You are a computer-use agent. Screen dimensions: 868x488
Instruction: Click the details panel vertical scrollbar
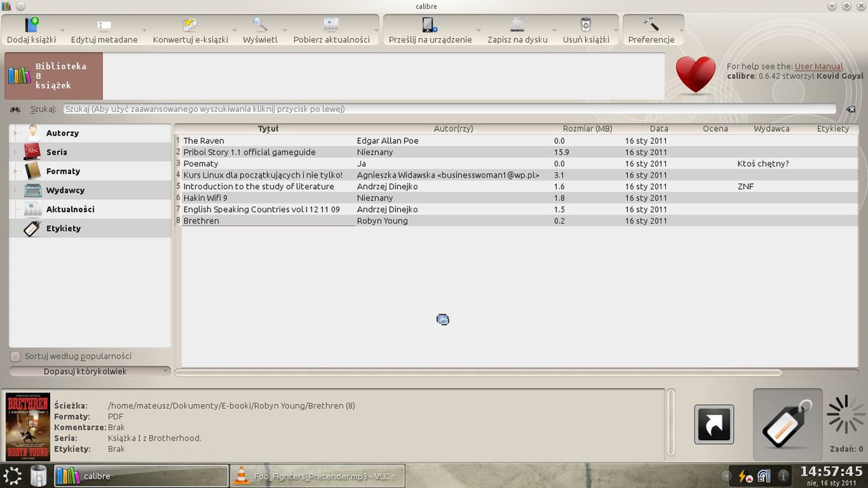(x=671, y=424)
